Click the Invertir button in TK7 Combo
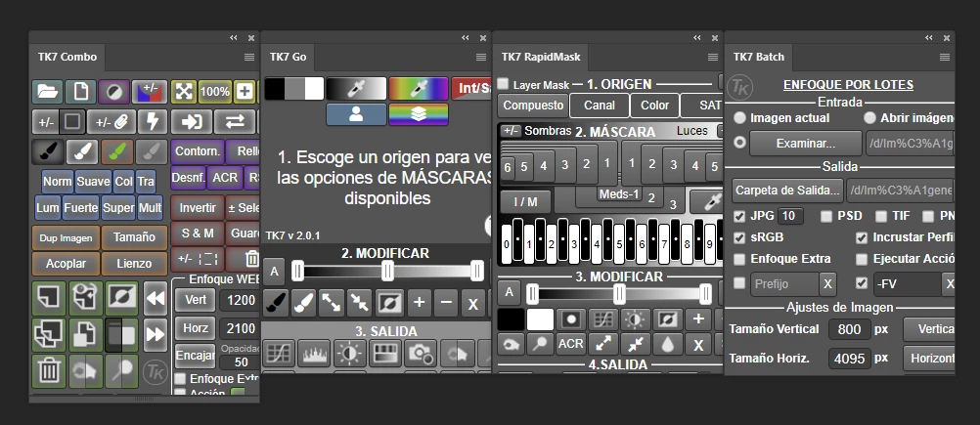The image size is (980, 425). pos(198,208)
